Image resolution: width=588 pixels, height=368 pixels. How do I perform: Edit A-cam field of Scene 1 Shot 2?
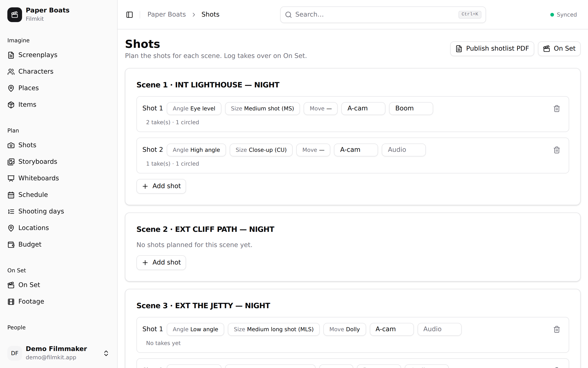[356, 150]
